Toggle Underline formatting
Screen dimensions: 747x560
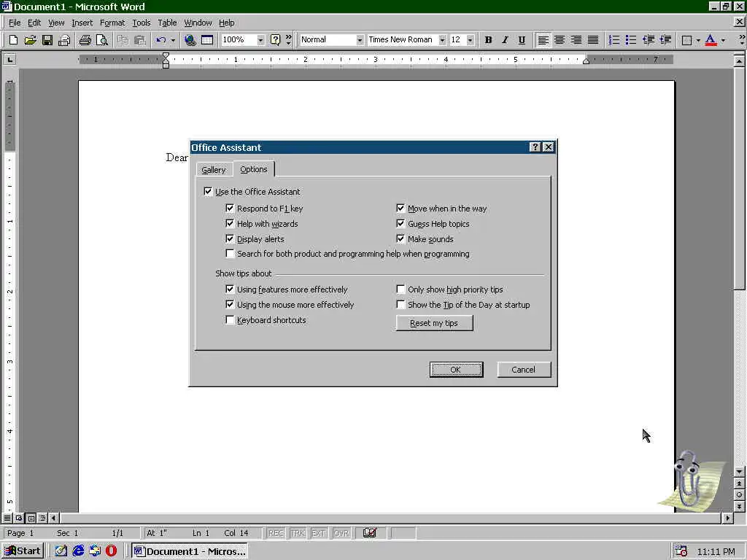click(522, 40)
